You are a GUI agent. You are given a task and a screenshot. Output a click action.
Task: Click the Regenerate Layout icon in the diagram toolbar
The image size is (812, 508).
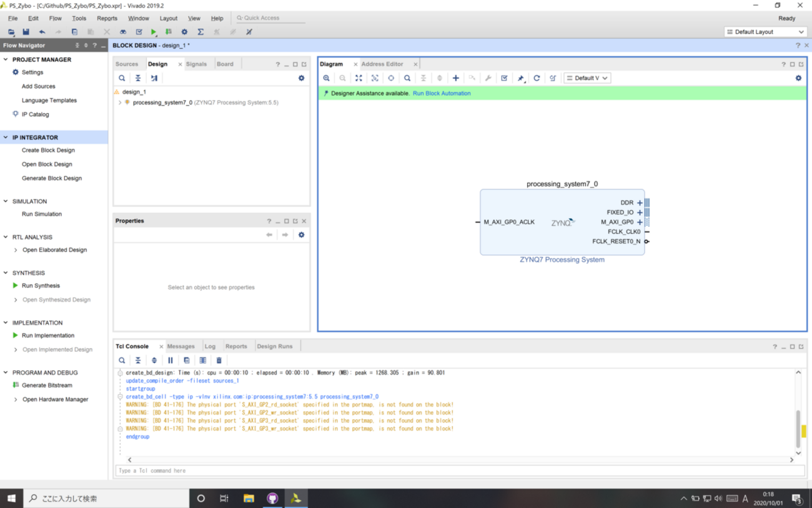point(537,78)
